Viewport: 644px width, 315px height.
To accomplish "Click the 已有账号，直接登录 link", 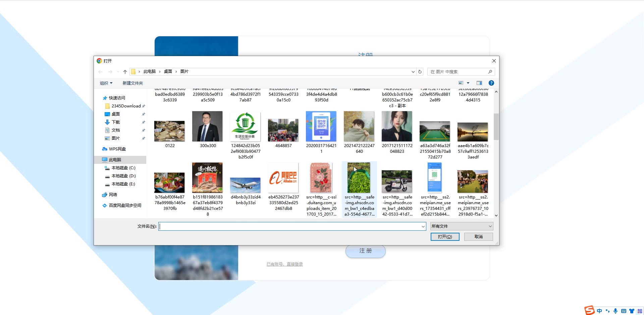I will tap(284, 264).
